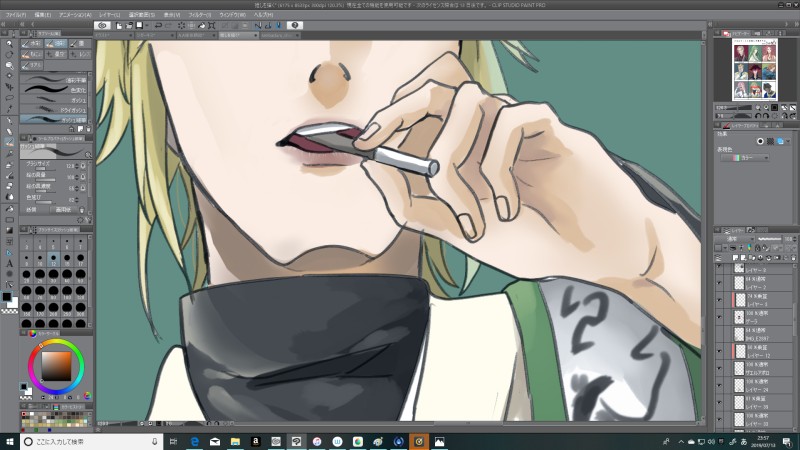
Task: Open the ファイル(F) menu
Action: point(16,15)
